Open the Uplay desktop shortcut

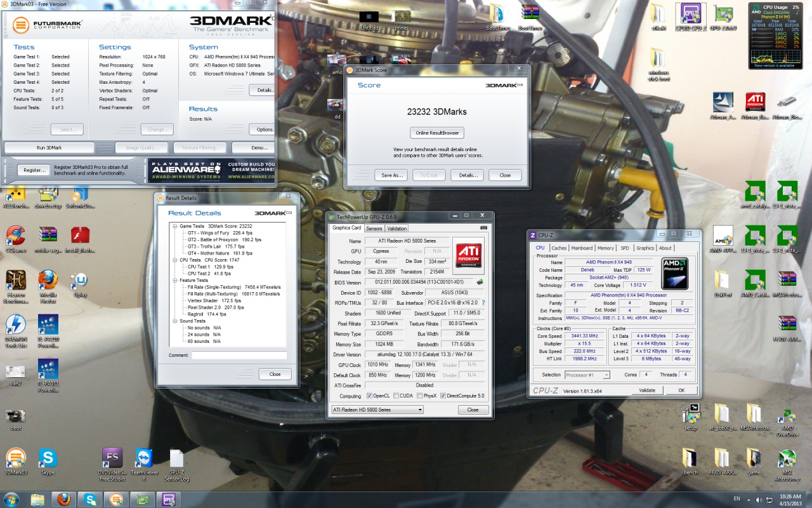[80, 283]
